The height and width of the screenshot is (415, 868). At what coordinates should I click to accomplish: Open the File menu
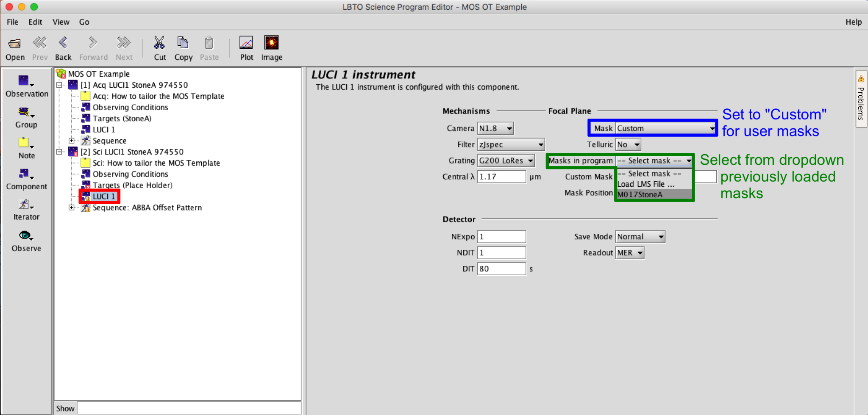click(12, 22)
